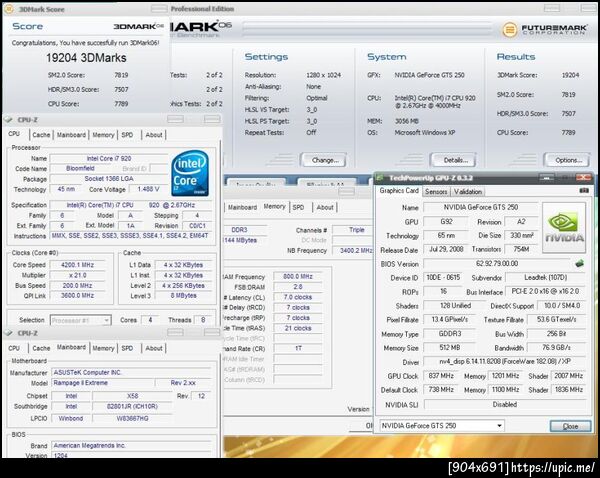Open About tab in middle CPU-Z window
600x478 pixels.
tap(325, 207)
